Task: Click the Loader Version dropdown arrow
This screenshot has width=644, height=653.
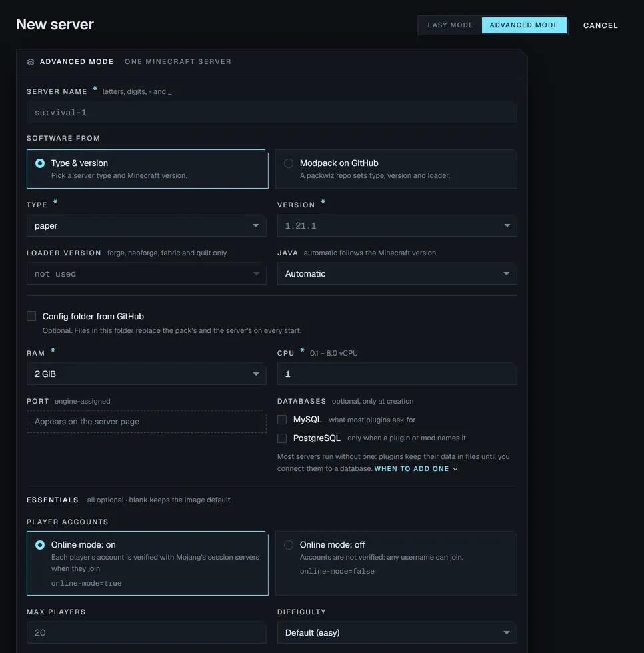Action: click(x=256, y=274)
